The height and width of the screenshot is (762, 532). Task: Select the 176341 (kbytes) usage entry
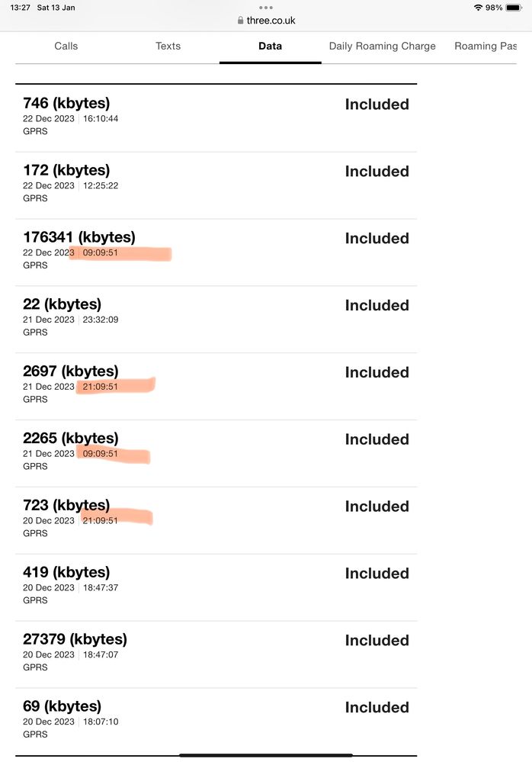click(79, 237)
